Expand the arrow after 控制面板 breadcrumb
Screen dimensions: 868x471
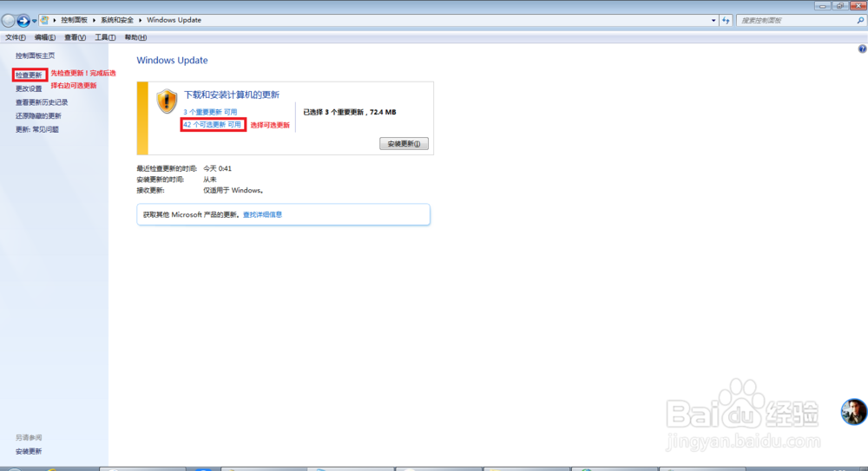94,20
